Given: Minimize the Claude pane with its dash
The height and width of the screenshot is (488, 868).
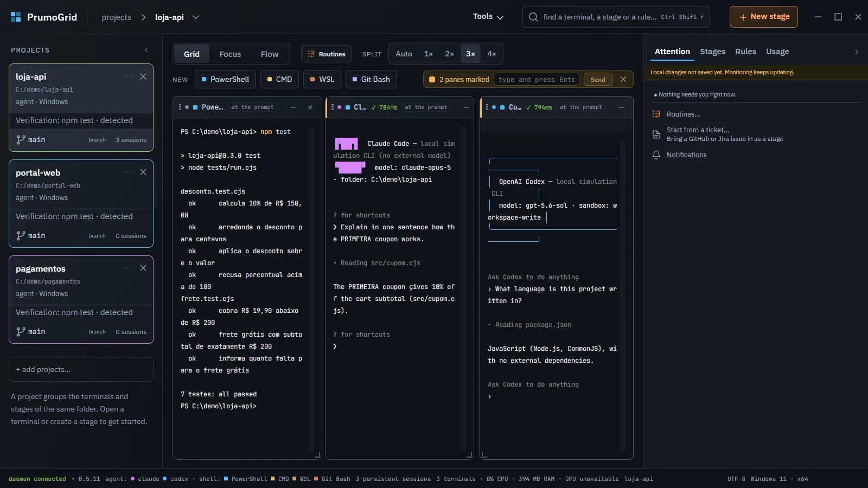Looking at the screenshot, I should tap(466, 107).
